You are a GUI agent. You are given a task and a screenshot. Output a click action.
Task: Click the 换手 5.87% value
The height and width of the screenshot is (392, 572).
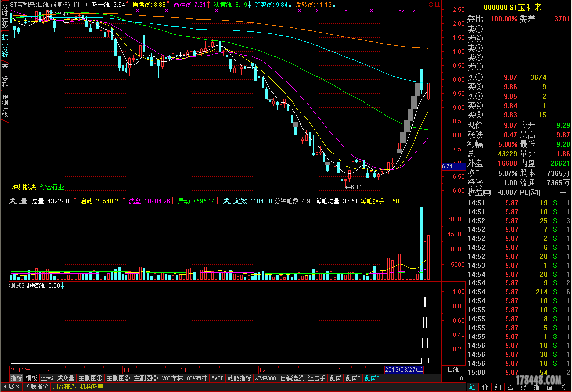click(508, 173)
